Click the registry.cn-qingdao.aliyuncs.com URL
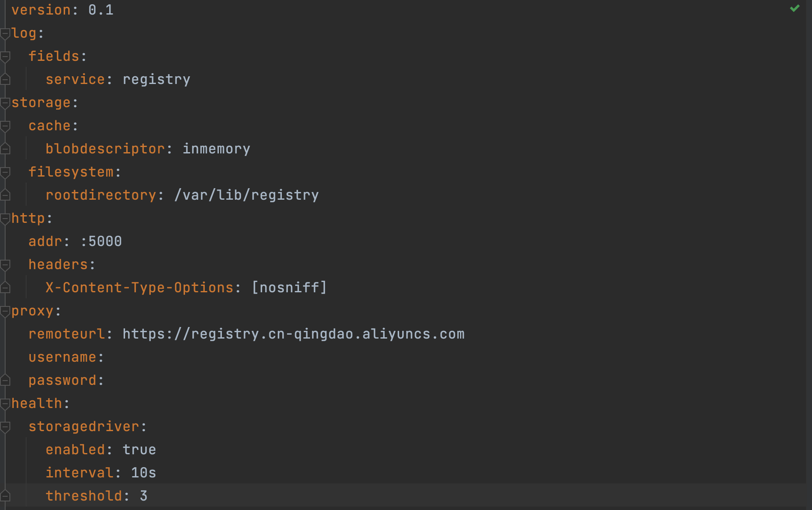Viewport: 812px width, 510px height. coord(294,334)
